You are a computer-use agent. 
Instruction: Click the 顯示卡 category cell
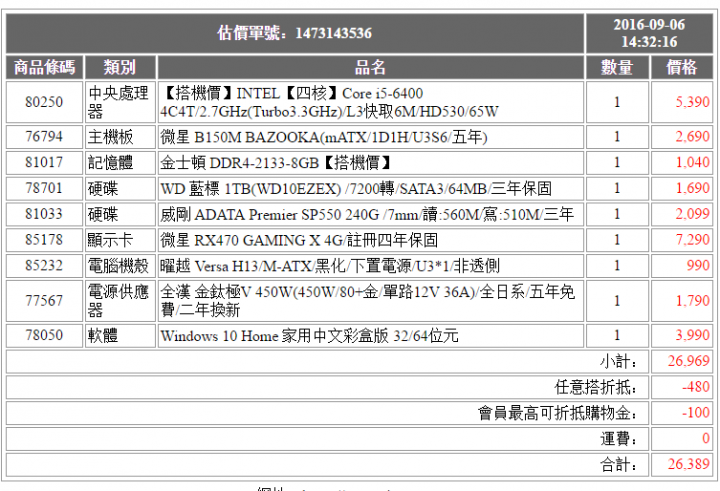point(120,240)
